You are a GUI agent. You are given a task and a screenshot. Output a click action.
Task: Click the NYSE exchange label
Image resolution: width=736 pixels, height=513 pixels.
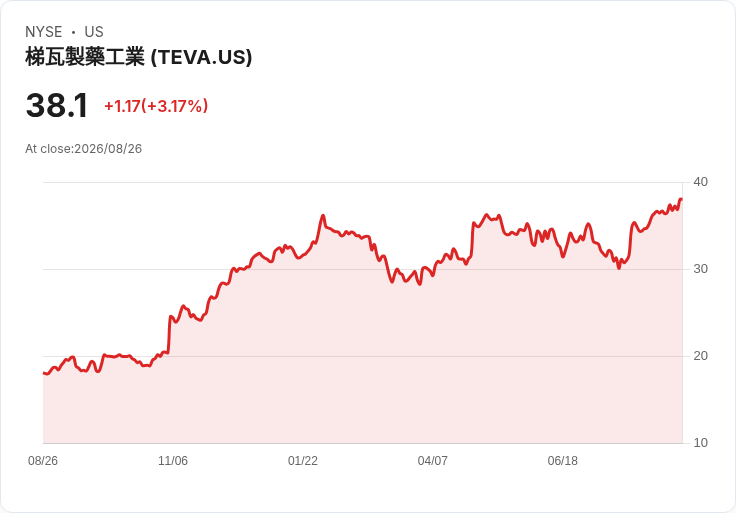click(44, 32)
